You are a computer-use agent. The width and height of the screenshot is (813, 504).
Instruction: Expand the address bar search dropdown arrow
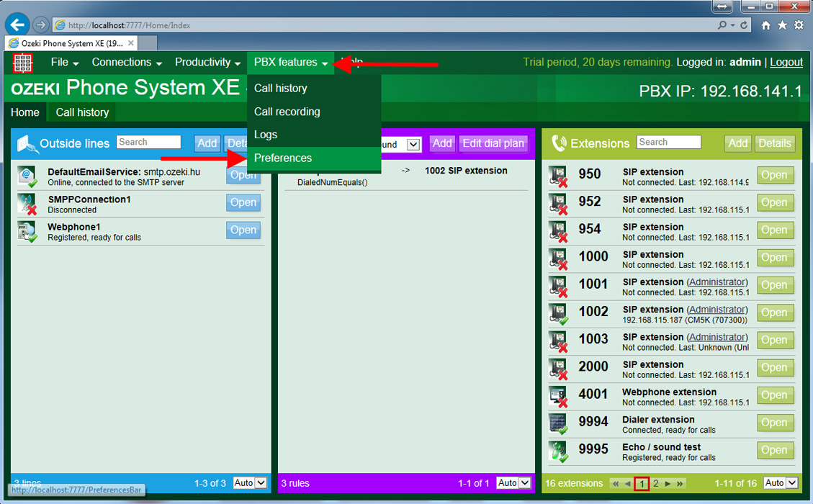732,25
